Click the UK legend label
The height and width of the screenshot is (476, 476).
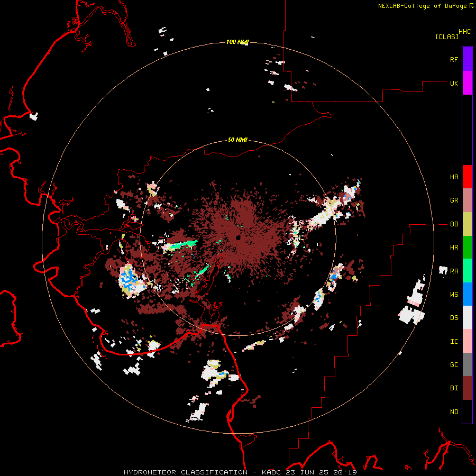coord(454,83)
